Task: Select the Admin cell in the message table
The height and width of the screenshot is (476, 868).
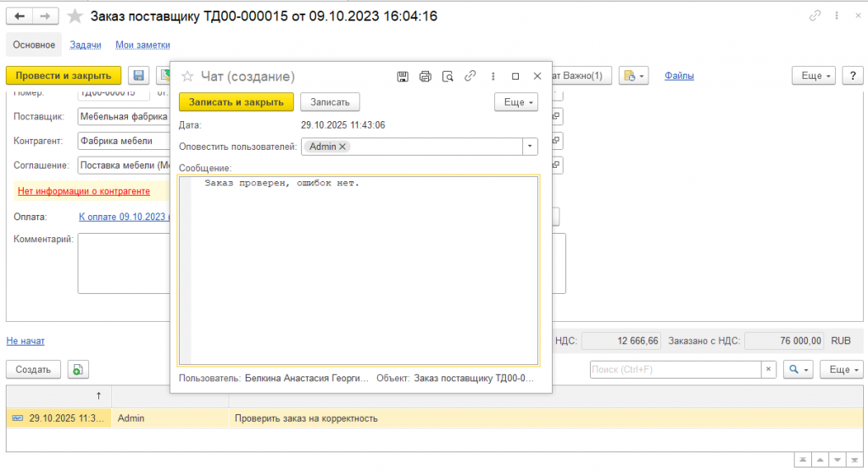Action: click(x=170, y=418)
